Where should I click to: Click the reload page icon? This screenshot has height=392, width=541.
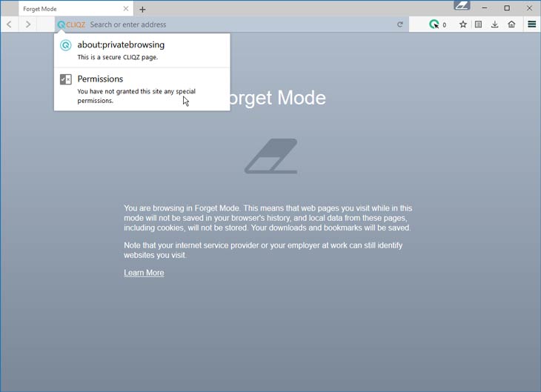click(x=400, y=24)
